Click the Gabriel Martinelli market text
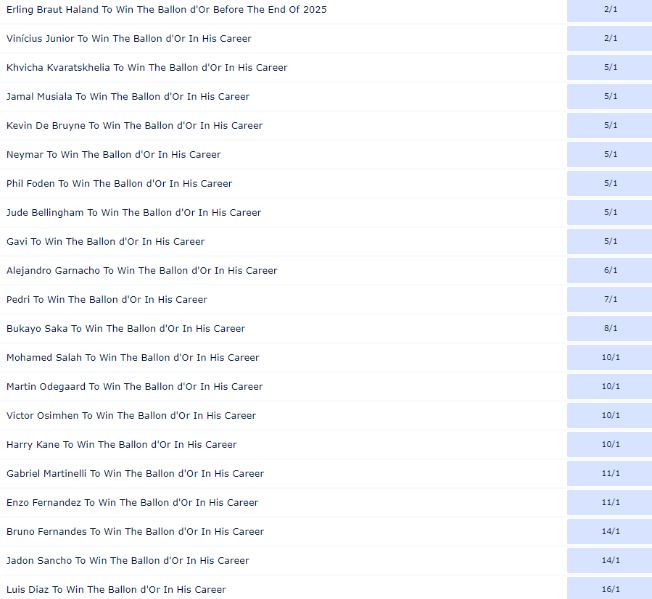 135,473
